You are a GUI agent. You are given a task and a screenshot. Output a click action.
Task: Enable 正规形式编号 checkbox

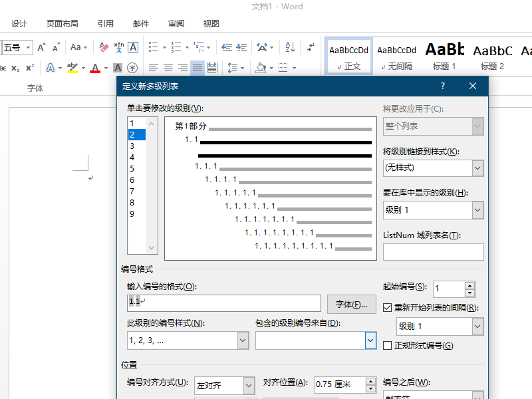coord(387,345)
